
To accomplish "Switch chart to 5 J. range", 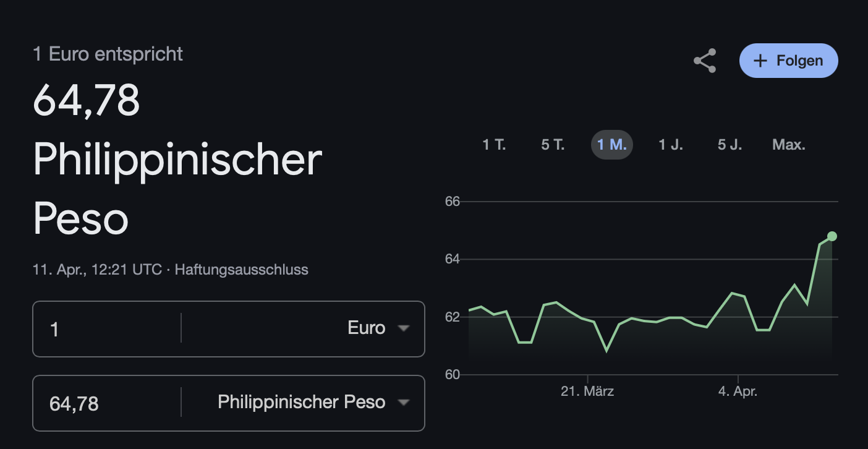I will [730, 145].
